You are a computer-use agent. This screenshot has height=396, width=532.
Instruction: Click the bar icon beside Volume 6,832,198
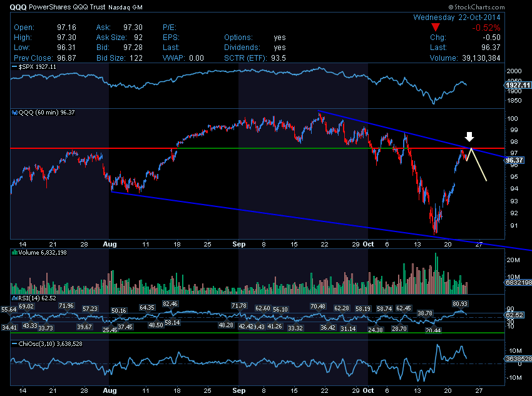[x=14, y=253]
